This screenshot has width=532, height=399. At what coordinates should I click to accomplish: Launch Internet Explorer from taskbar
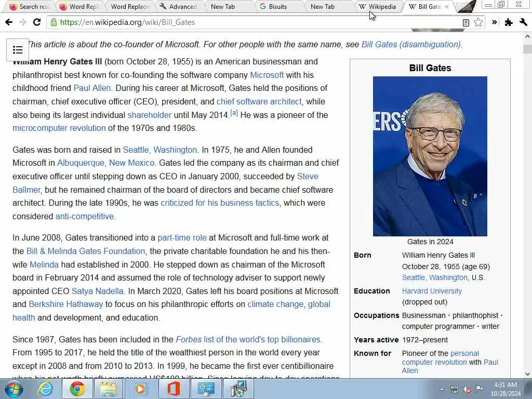click(45, 389)
